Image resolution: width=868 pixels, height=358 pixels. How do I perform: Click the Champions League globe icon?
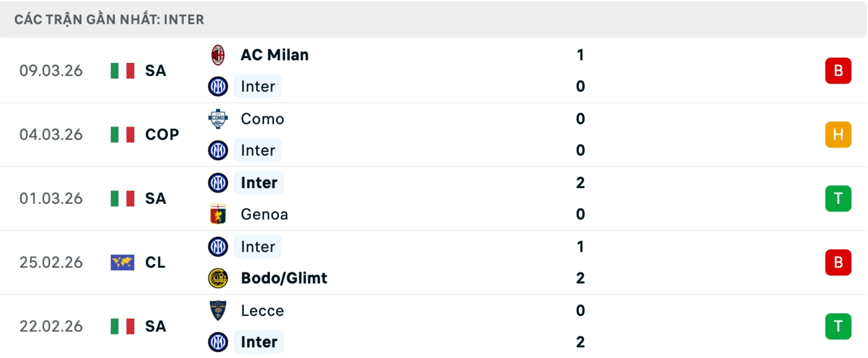123,262
